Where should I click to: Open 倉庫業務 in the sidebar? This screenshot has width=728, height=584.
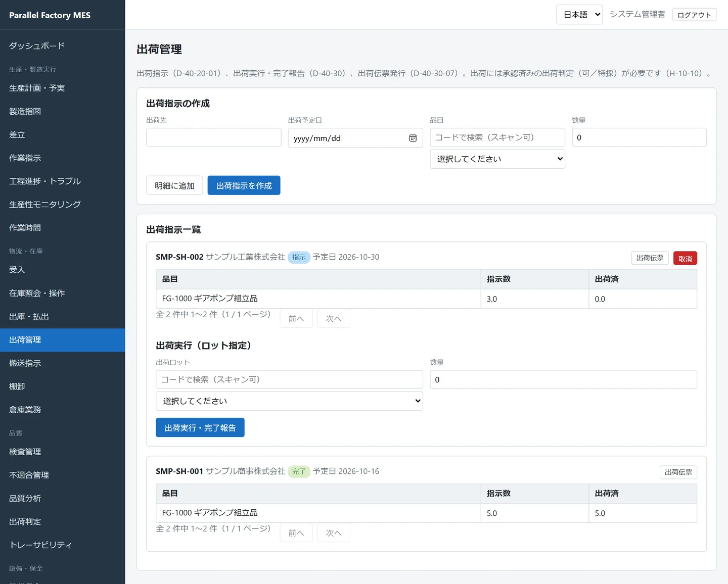coord(63,410)
